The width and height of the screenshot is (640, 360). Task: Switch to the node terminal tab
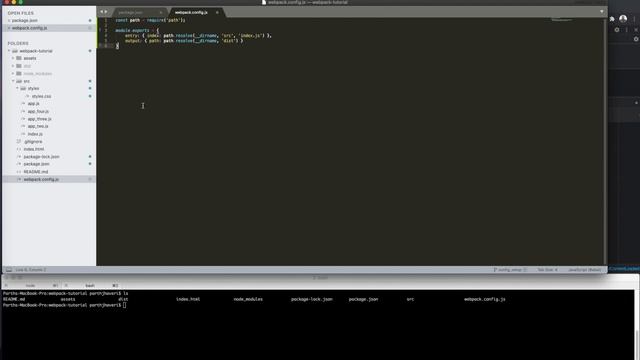[x=31, y=286]
